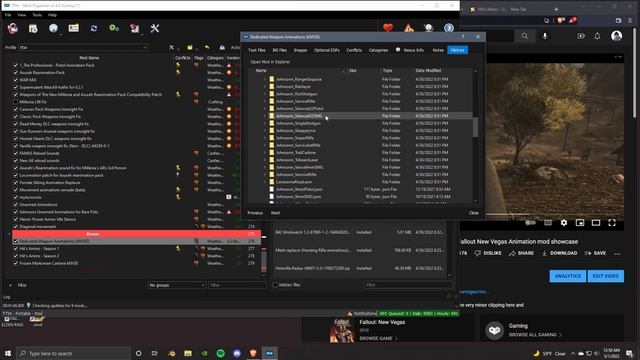Expand the Johnsons_ServiceRifle folder
This screenshot has height=360, width=640.
point(265,101)
